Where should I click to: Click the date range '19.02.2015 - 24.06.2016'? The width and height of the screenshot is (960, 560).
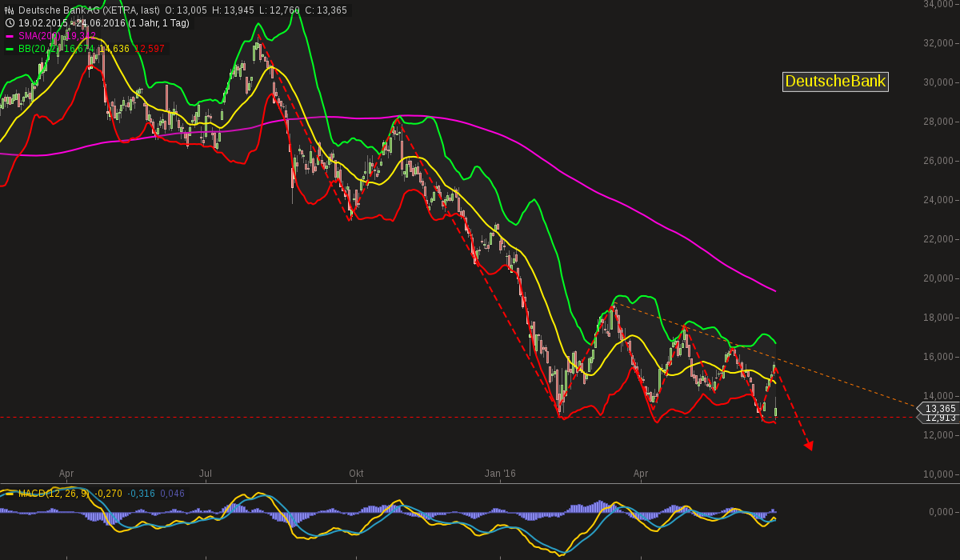click(x=70, y=23)
